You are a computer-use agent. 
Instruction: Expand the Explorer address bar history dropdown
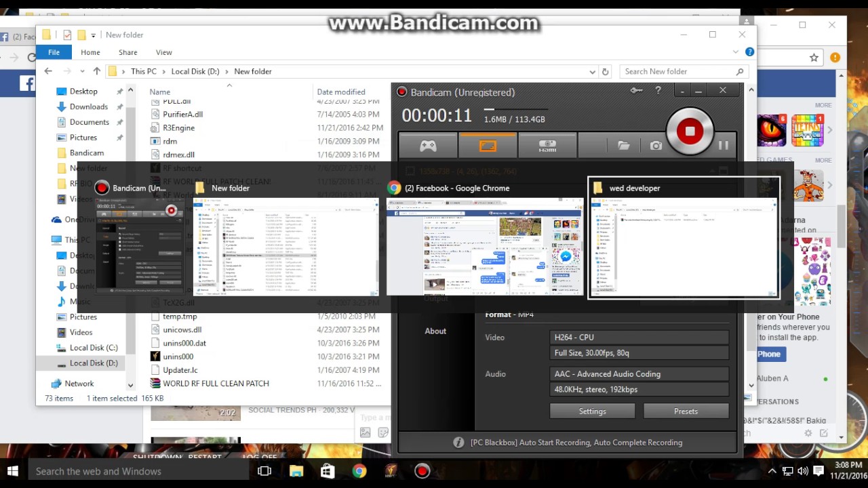pyautogui.click(x=592, y=71)
